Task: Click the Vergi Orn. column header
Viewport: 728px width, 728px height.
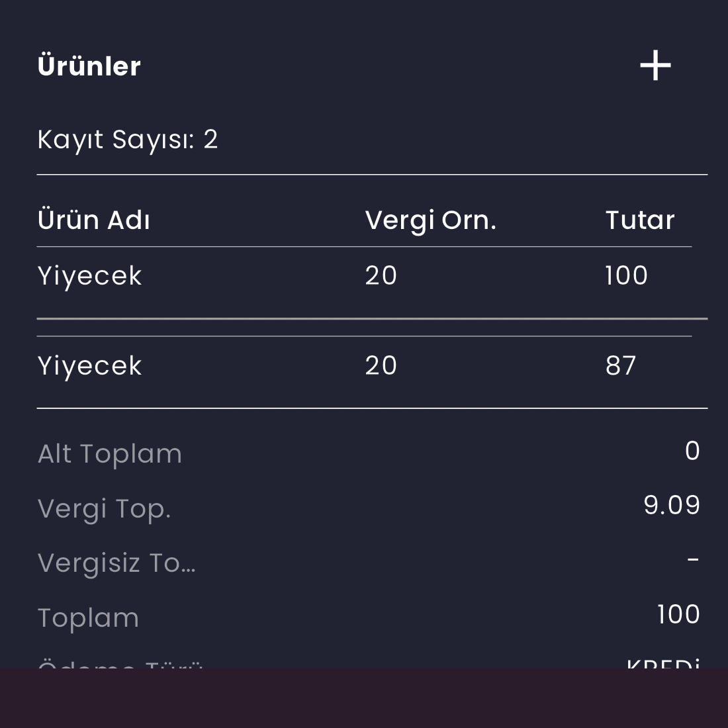Action: click(x=430, y=220)
